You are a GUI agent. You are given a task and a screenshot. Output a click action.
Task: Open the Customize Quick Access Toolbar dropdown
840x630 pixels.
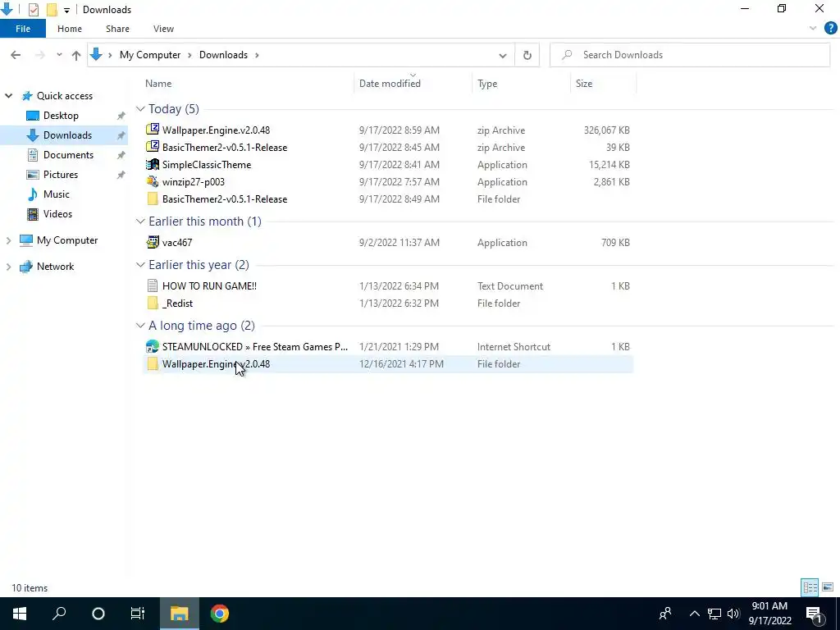66,10
